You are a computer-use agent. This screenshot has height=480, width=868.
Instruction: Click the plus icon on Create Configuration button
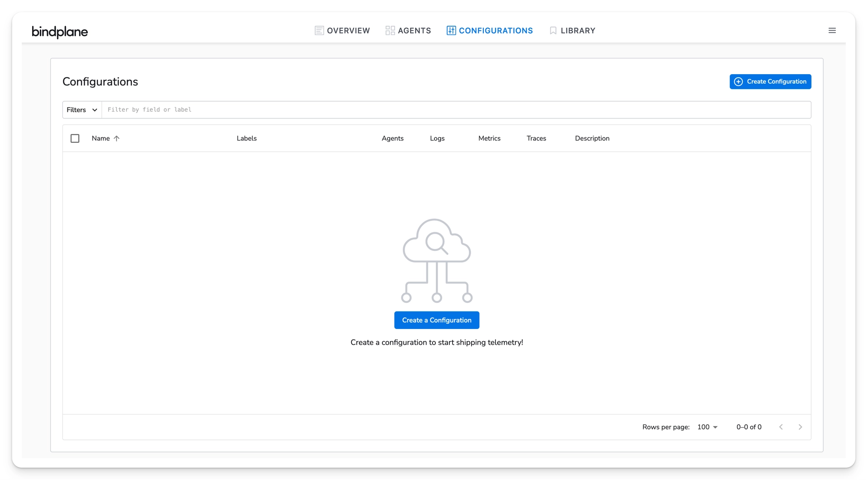[738, 81]
